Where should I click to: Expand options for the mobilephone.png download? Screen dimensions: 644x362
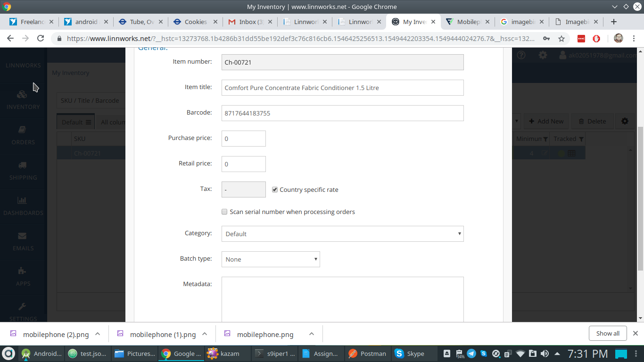tap(312, 334)
